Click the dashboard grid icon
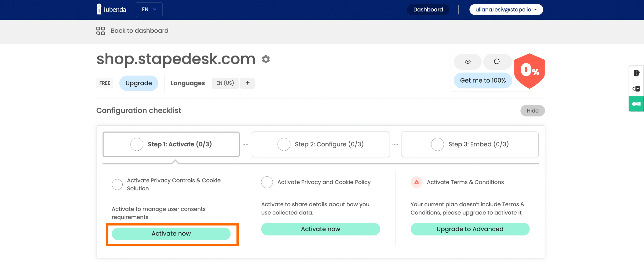644x270 pixels. [x=101, y=31]
